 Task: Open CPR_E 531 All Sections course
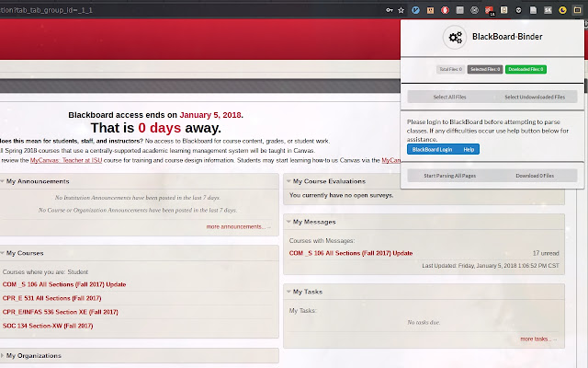coord(51,298)
